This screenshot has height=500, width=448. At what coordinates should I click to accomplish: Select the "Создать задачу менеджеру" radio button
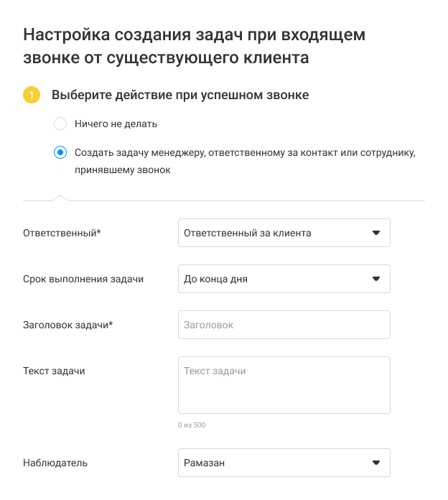point(60,152)
